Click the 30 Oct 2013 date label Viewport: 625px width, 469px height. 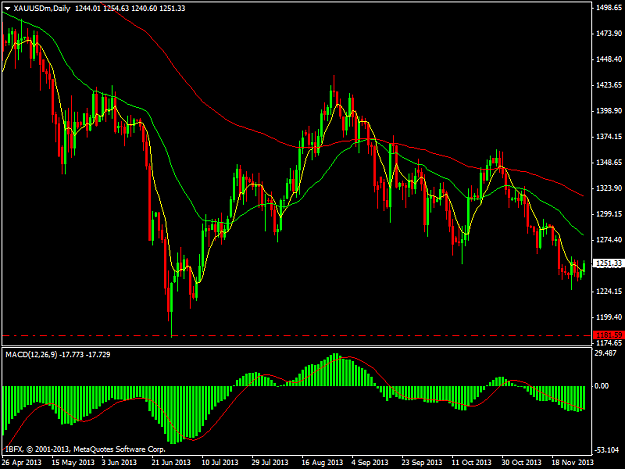click(x=521, y=462)
